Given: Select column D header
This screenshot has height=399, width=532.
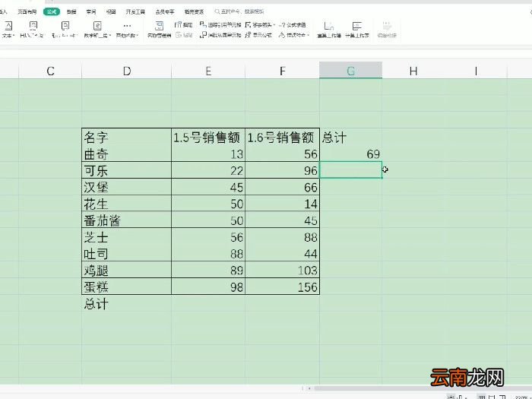Looking at the screenshot, I should coord(127,71).
